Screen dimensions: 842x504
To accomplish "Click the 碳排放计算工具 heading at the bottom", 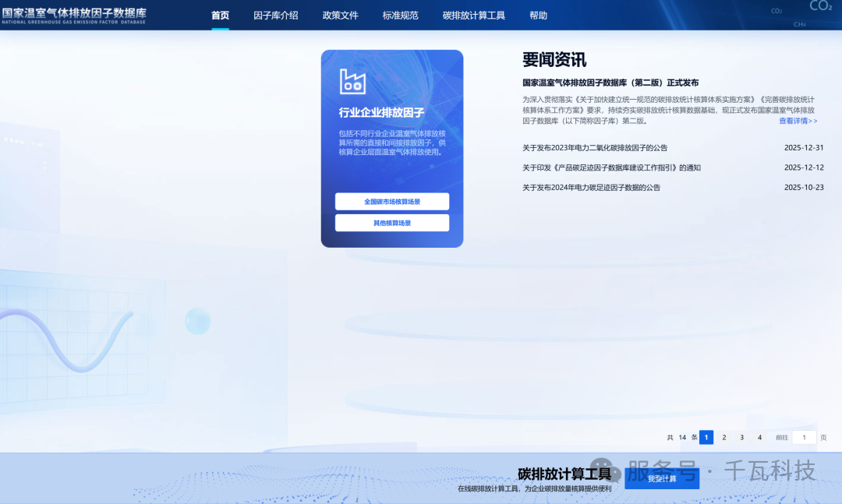I will click(564, 474).
